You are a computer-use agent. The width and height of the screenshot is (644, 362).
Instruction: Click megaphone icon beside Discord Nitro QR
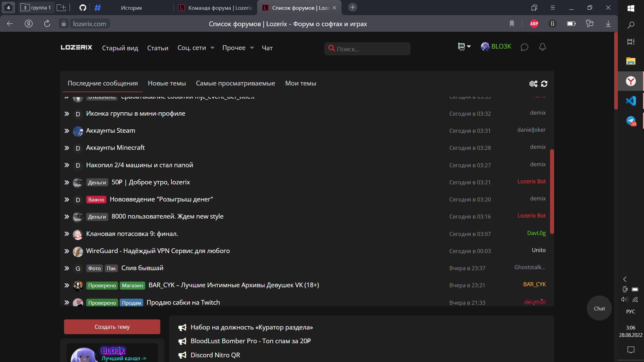click(182, 355)
